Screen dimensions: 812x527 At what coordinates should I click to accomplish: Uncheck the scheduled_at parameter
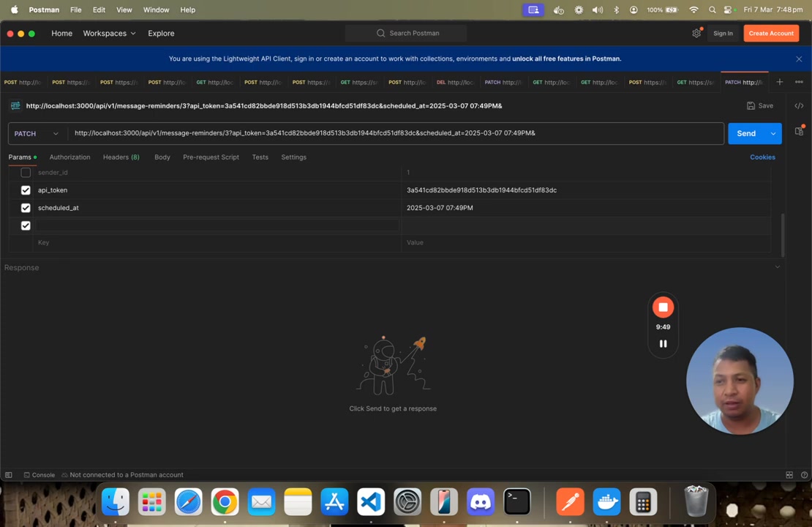[26, 208]
